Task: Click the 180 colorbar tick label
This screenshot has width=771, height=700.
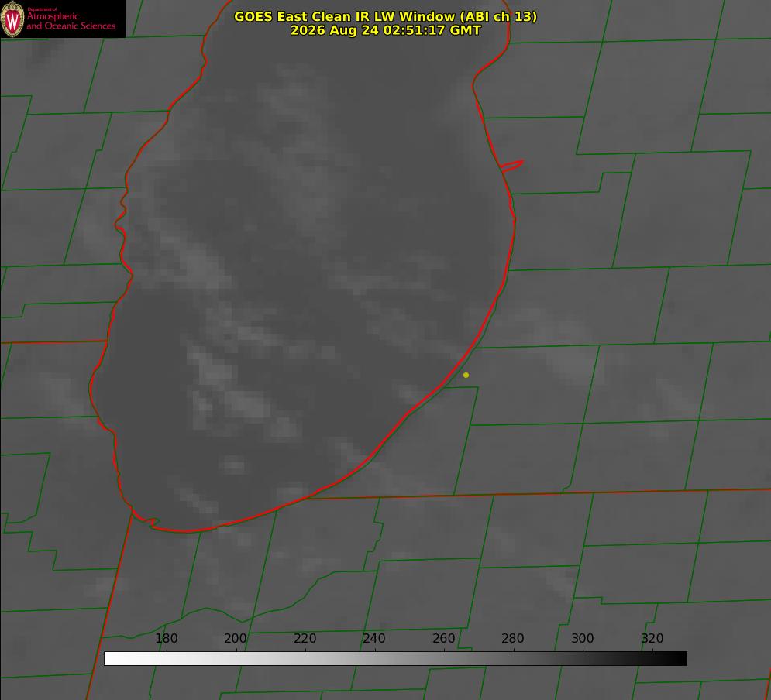Action: pos(167,638)
